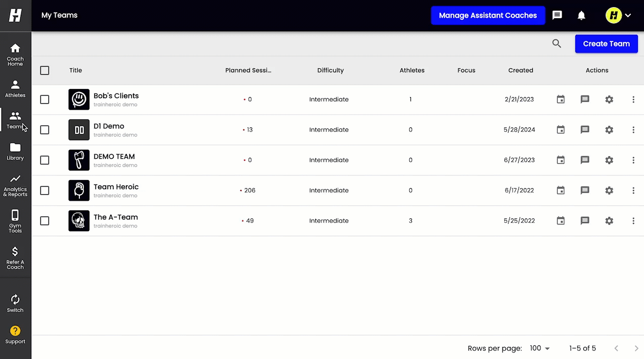Open calendar for Bob's Clients team
This screenshot has height=359, width=644.
click(561, 100)
